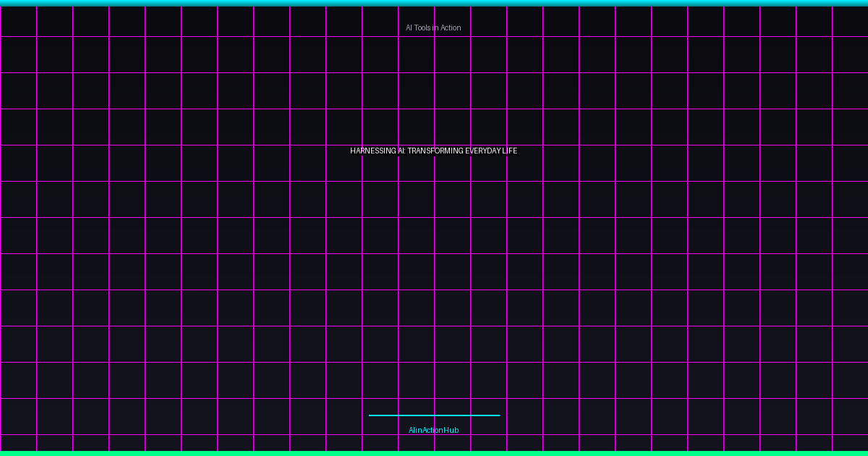Click the cyan divider line above AIinActionHub
This screenshot has width=868, height=456.
tap(434, 415)
